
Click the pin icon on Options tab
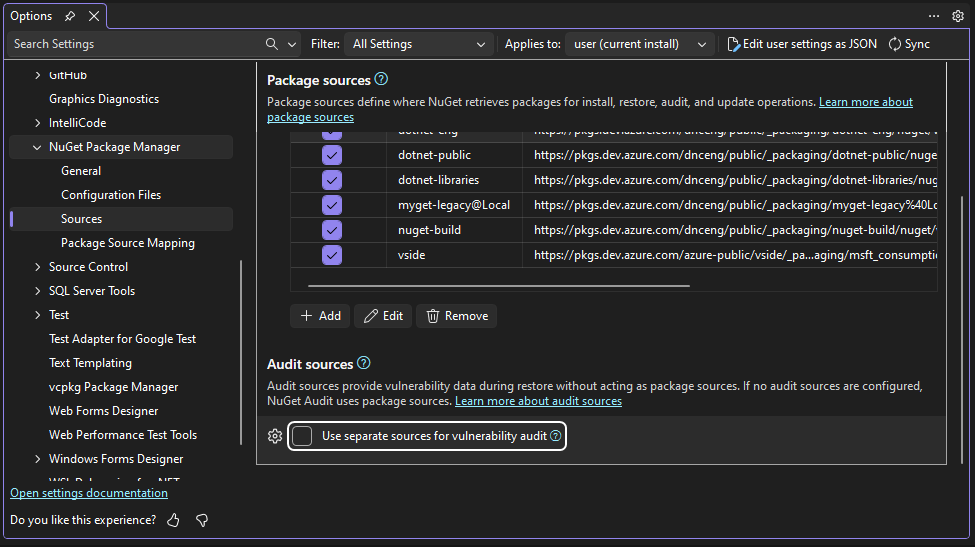click(x=70, y=16)
